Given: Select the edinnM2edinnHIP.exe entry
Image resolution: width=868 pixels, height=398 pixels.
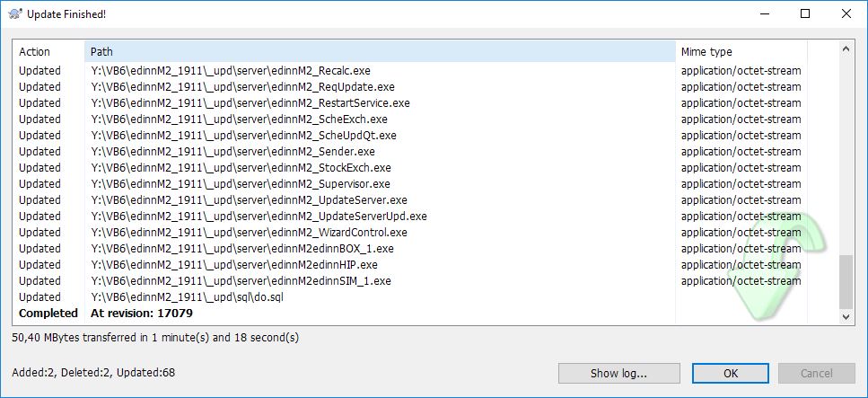Looking at the screenshot, I should [x=234, y=264].
